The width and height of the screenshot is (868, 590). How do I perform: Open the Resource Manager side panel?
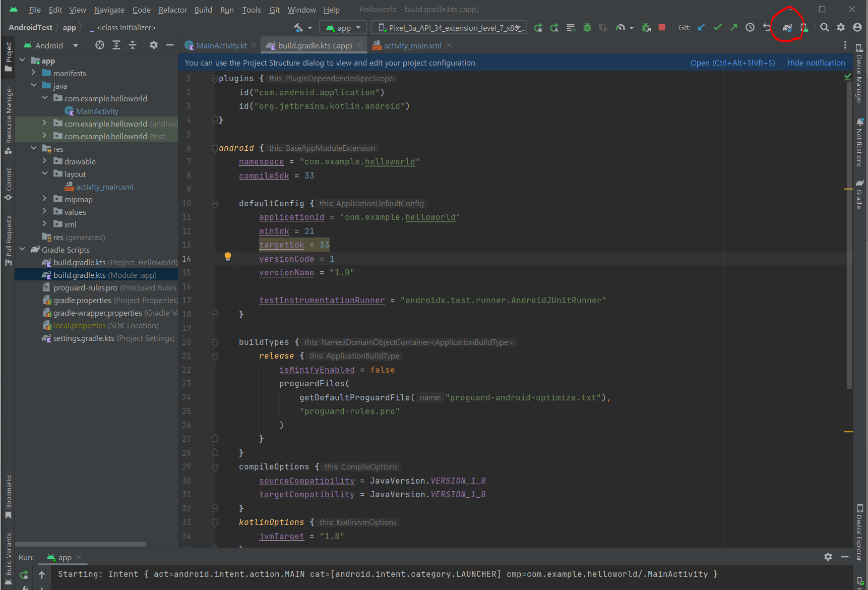[x=8, y=120]
